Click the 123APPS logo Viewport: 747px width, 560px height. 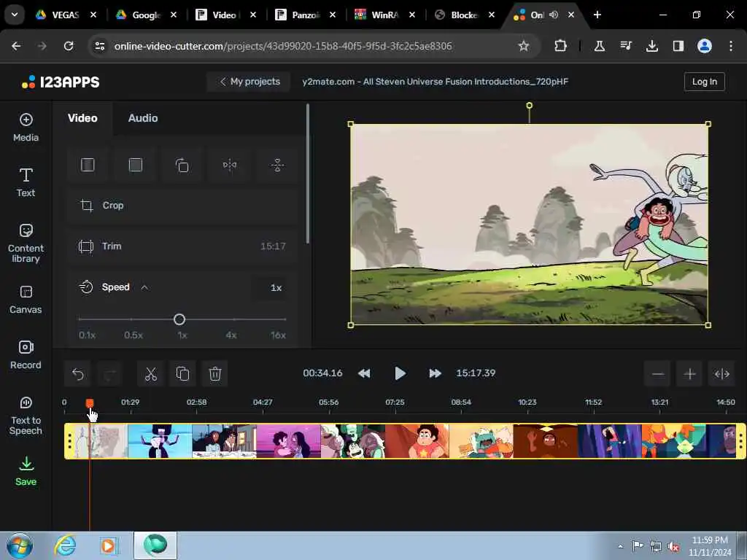[61, 82]
